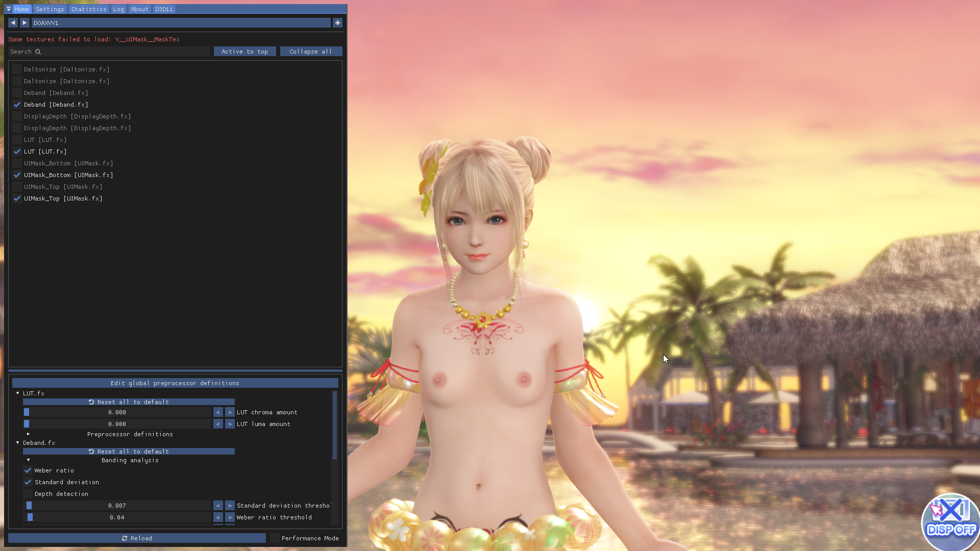
Task: Adjust the Weber ratio threshold slider
Action: 117,517
